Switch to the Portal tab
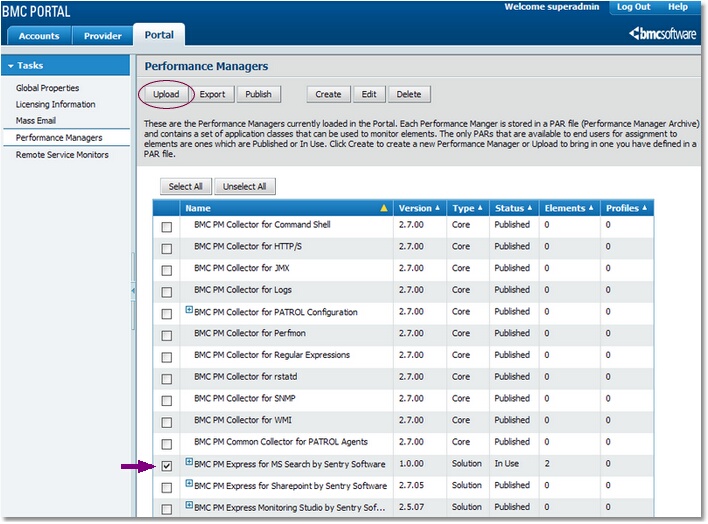This screenshot has width=708, height=524. point(159,35)
